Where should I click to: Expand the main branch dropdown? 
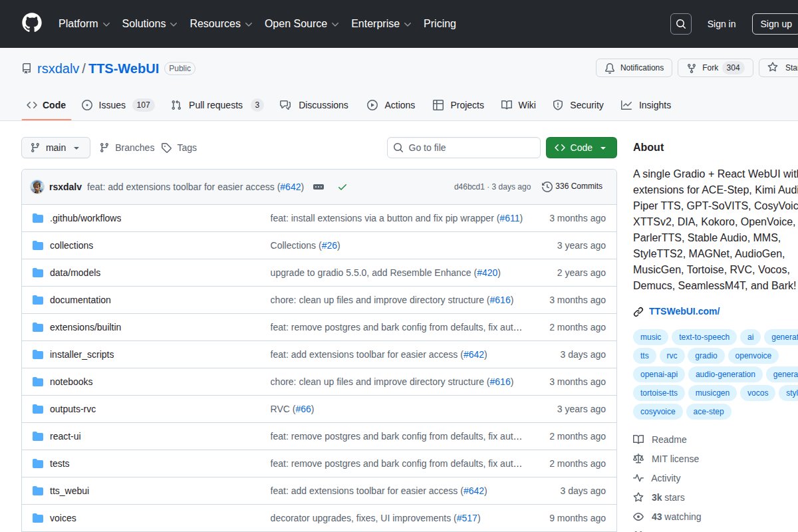pos(56,148)
